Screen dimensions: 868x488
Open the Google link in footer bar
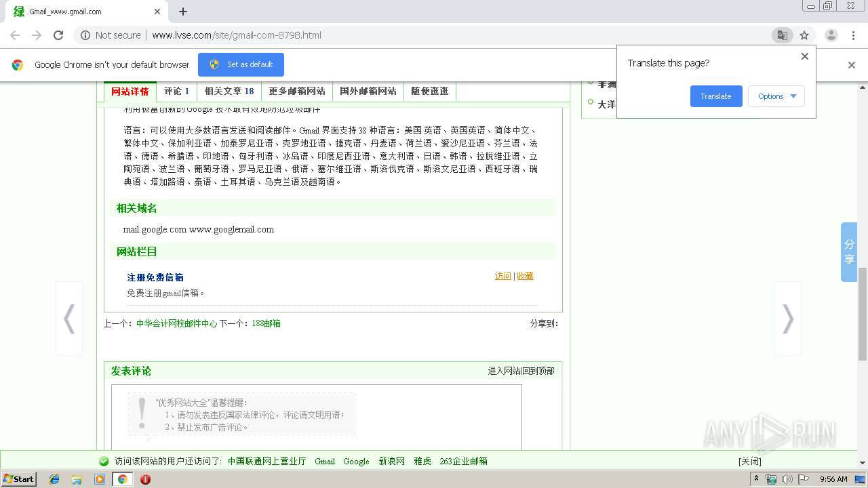(356, 461)
